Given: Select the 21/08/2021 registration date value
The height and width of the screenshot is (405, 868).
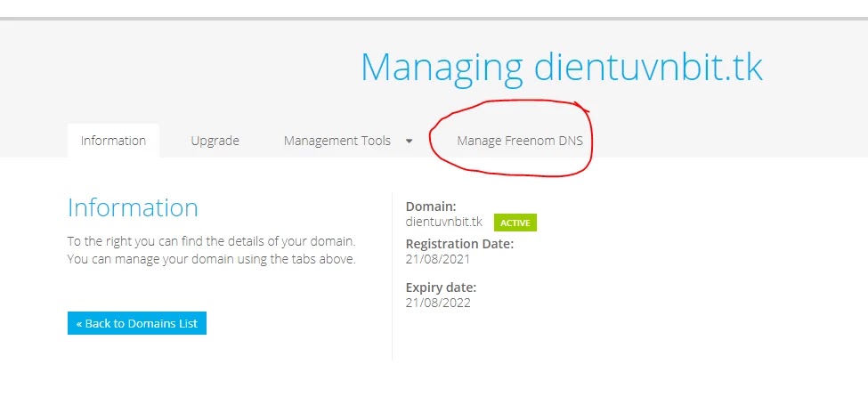Looking at the screenshot, I should (438, 258).
